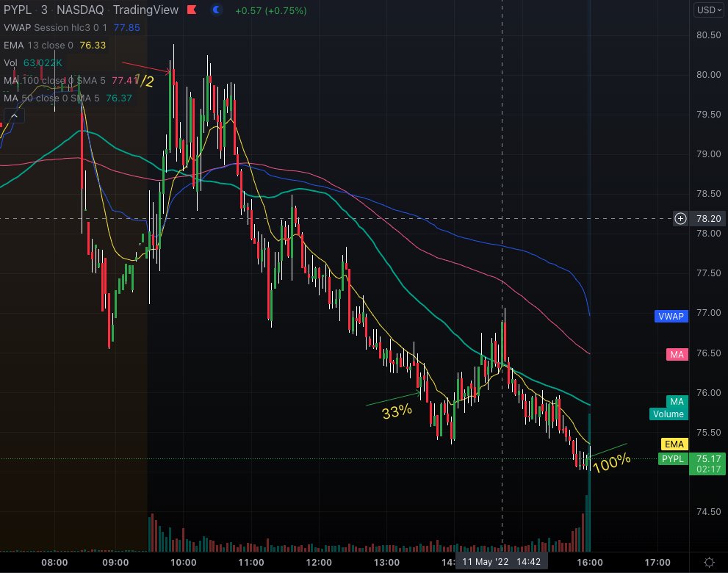Open chart settings via the bottom-right gear icon
Viewport: 728px width, 573px height.
(709, 562)
